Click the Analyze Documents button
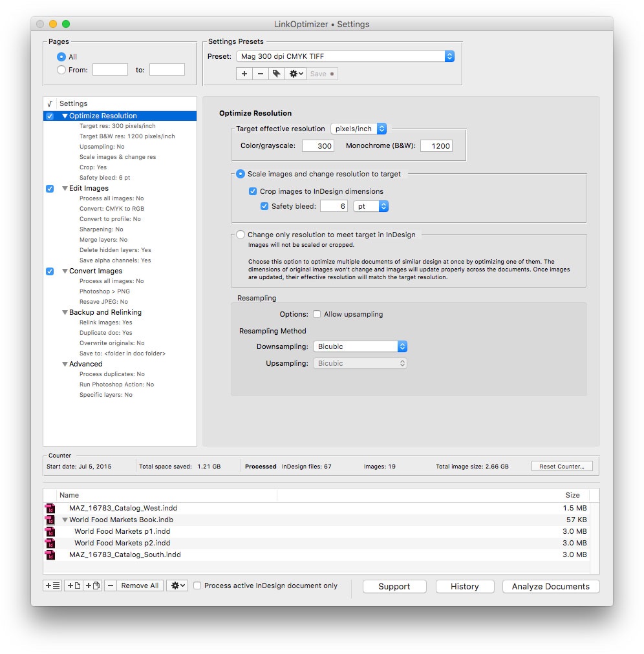Screen dimensions: 644x654 click(x=550, y=586)
